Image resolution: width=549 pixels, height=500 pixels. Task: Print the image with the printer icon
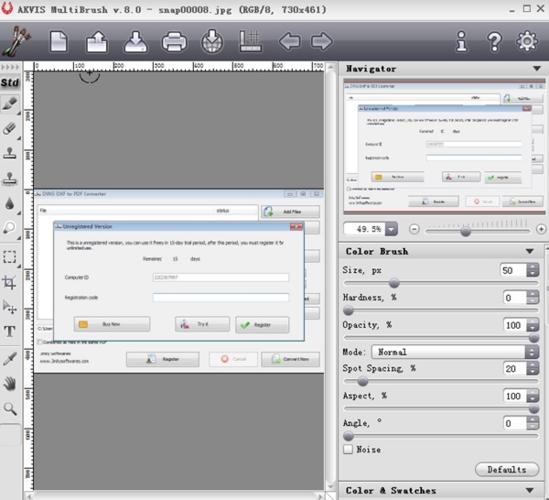pyautogui.click(x=174, y=42)
